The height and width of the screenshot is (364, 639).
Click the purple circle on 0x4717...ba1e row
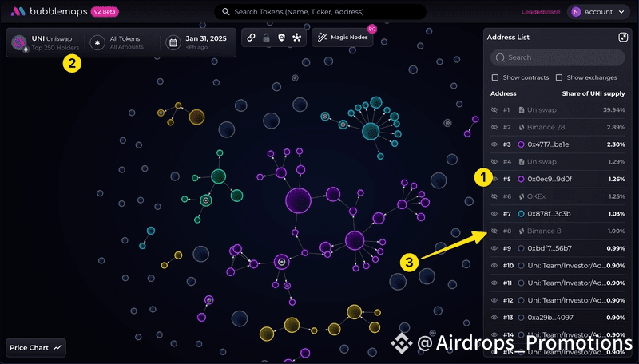pos(521,144)
